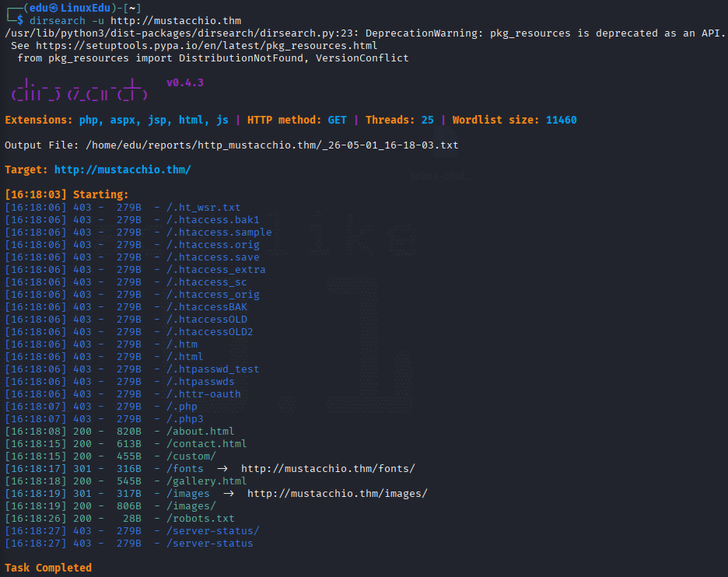Click the "/contact.html" result path
728x577 pixels.
click(x=207, y=444)
